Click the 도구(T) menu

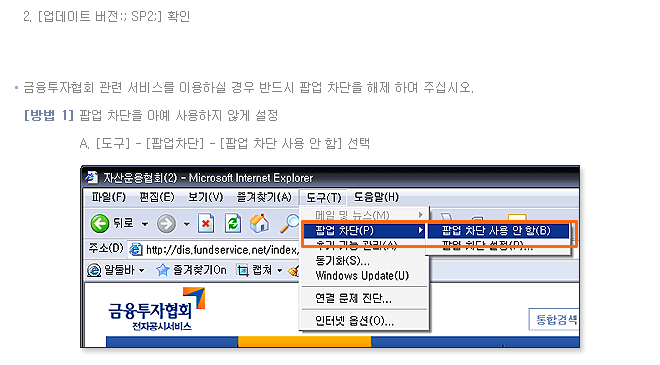323,197
